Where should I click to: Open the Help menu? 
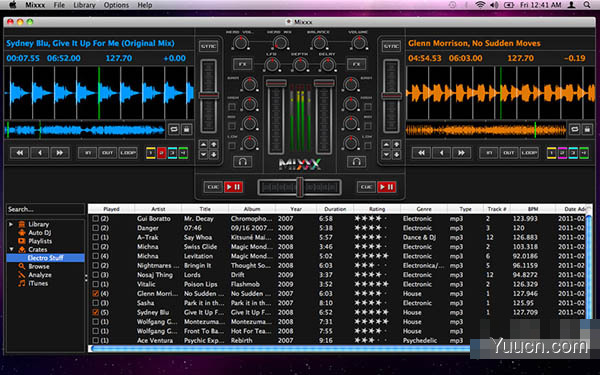(x=145, y=5)
